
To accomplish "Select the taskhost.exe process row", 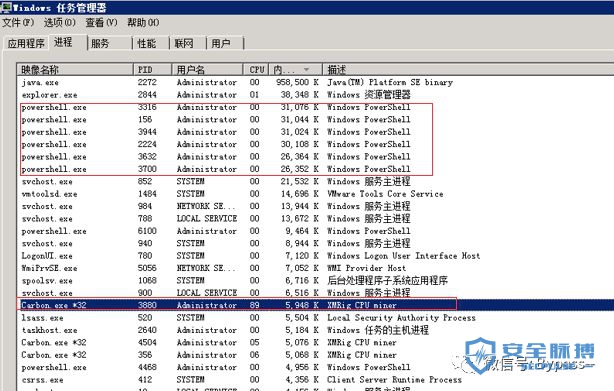I will [315, 330].
